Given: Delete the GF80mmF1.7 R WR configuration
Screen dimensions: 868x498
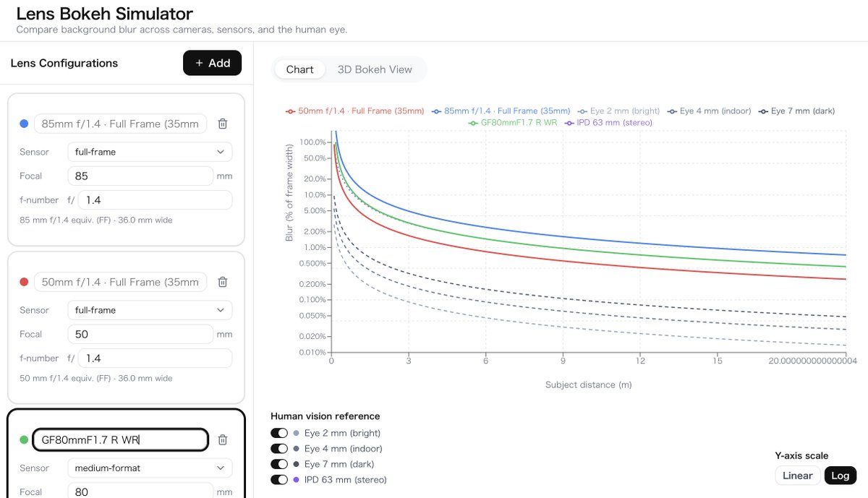Looking at the screenshot, I should click(x=223, y=439).
